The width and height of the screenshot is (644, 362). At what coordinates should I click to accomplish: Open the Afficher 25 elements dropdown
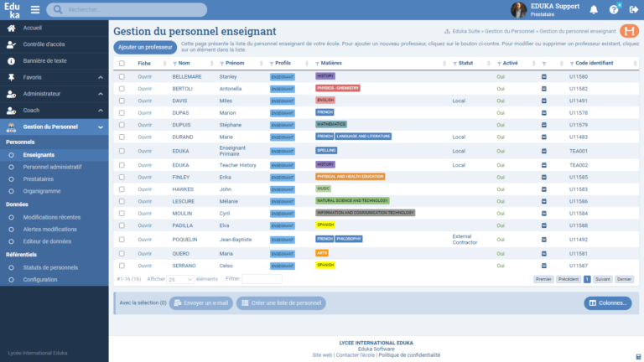click(180, 280)
